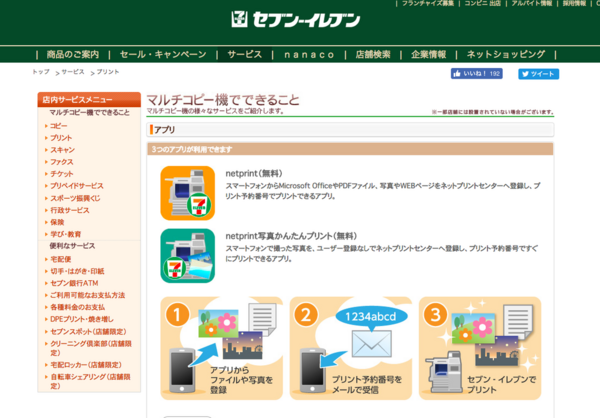Screen dimensions: 600x418
Task: Click the Seven-Eleven logo in header
Action: [295, 20]
